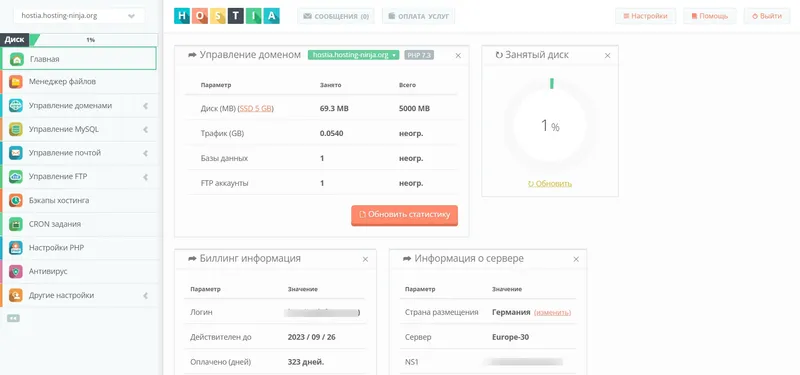Click the arrow icon beside Биллинг информация
This screenshot has height=375, width=800.
pyautogui.click(x=192, y=259)
